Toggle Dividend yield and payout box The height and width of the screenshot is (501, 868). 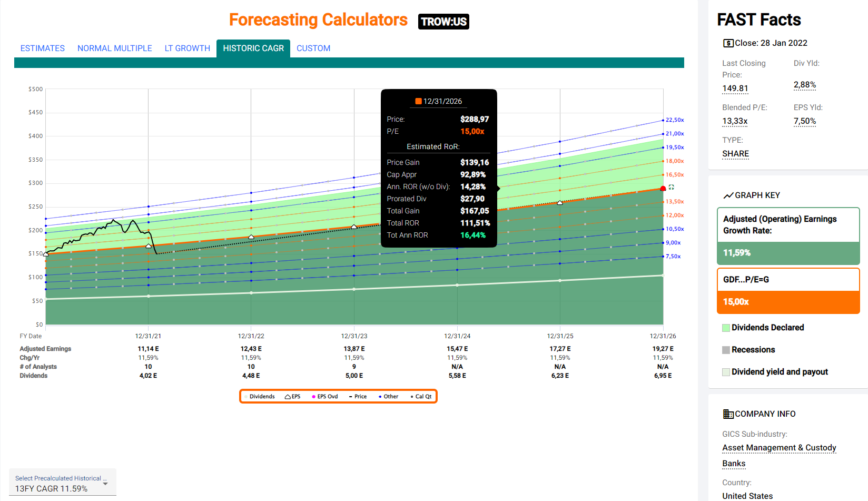tap(726, 372)
